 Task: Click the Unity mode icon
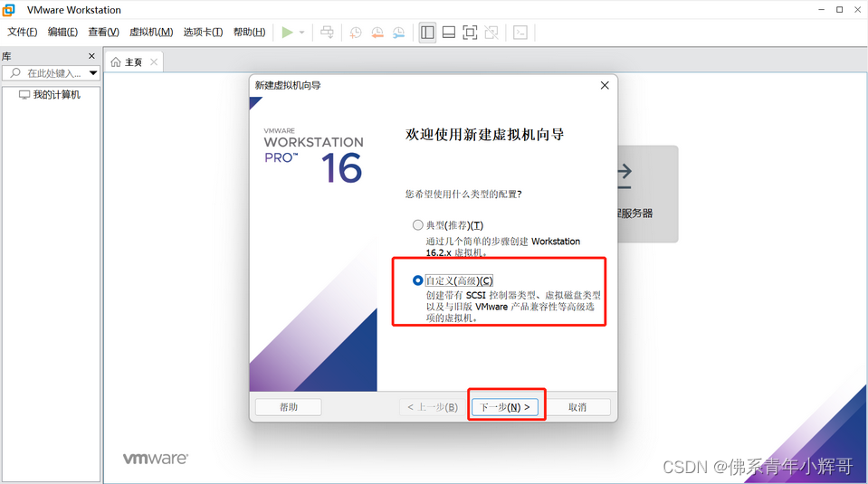point(491,33)
